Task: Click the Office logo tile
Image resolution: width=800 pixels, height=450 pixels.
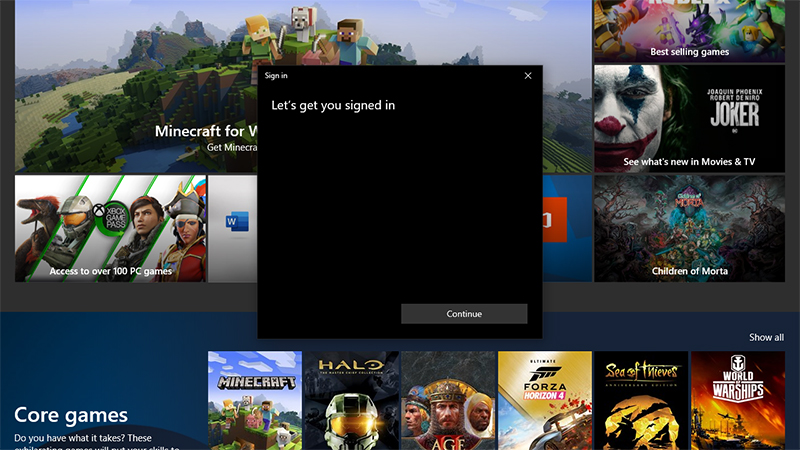Action: tap(567, 229)
